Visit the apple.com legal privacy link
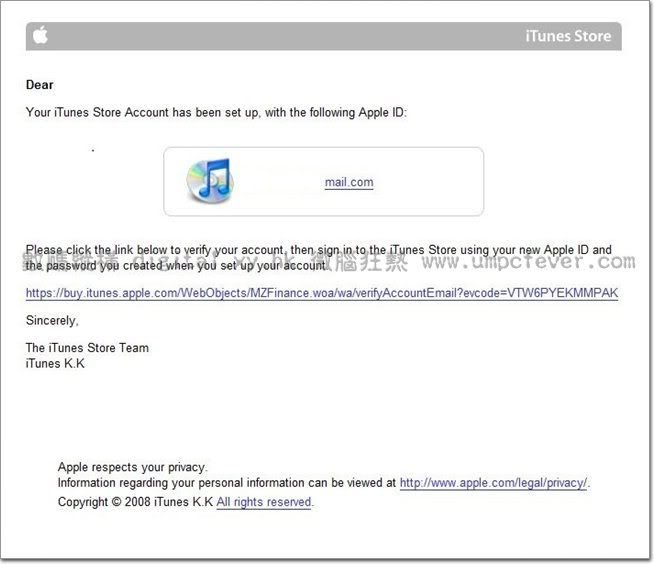The image size is (654, 564). [493, 483]
